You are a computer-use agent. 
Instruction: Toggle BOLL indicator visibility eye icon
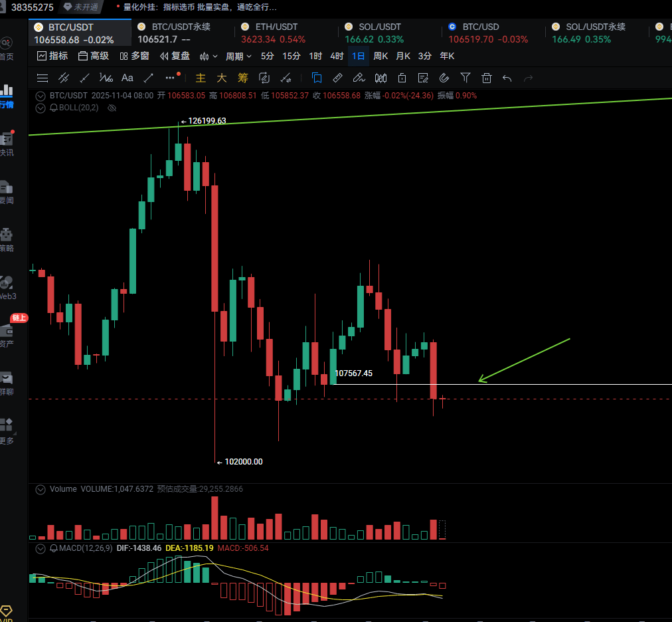[x=112, y=107]
